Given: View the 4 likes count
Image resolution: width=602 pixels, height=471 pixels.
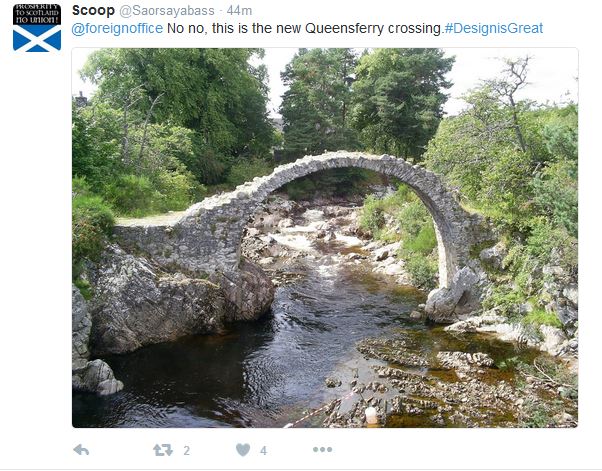Looking at the screenshot, I should coord(263,450).
